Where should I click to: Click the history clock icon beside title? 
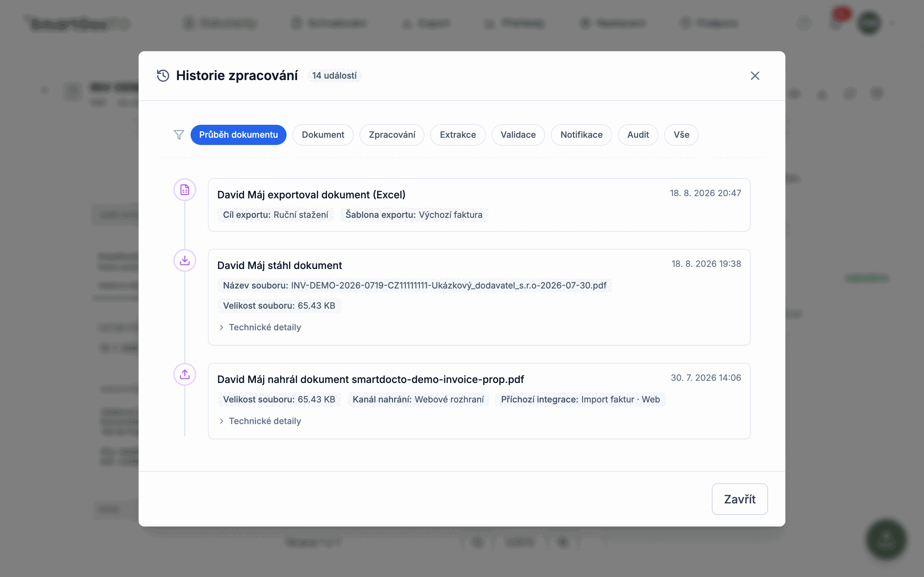point(163,76)
